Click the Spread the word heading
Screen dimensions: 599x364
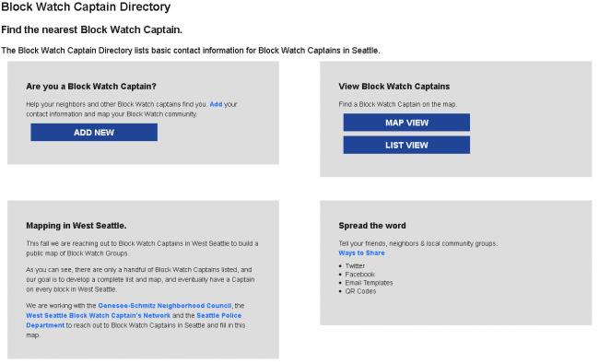click(372, 226)
